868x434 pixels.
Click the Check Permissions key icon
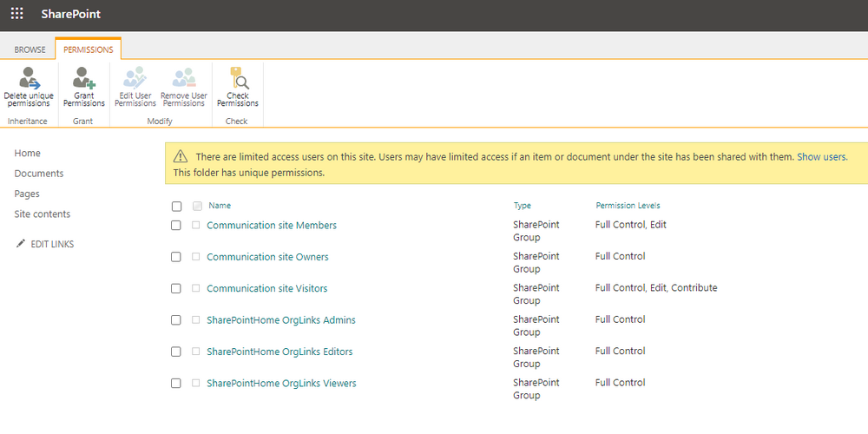pos(240,78)
